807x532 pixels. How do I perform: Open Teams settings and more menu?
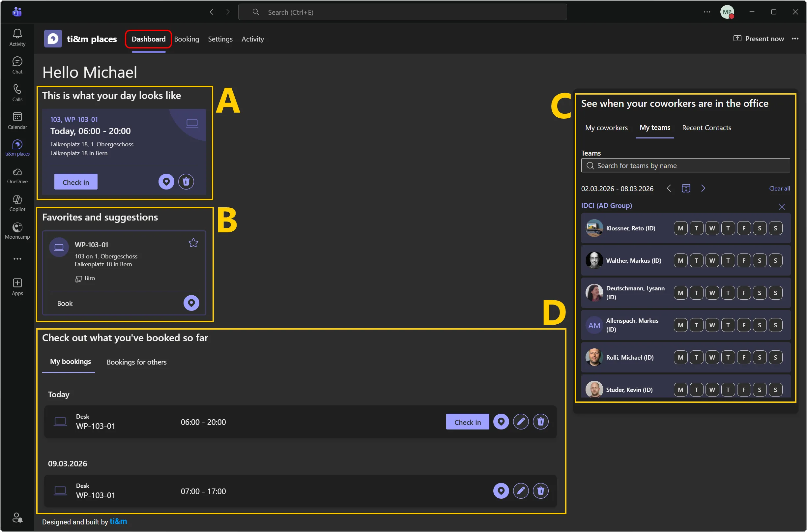click(707, 12)
